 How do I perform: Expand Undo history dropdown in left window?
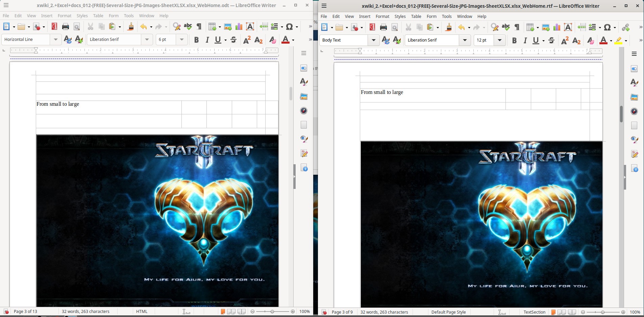[151, 27]
